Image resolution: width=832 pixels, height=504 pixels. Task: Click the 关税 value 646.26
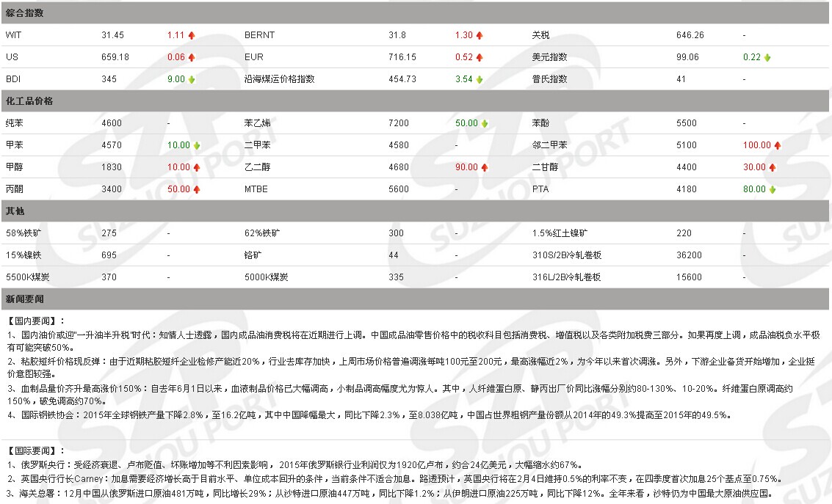click(x=690, y=35)
